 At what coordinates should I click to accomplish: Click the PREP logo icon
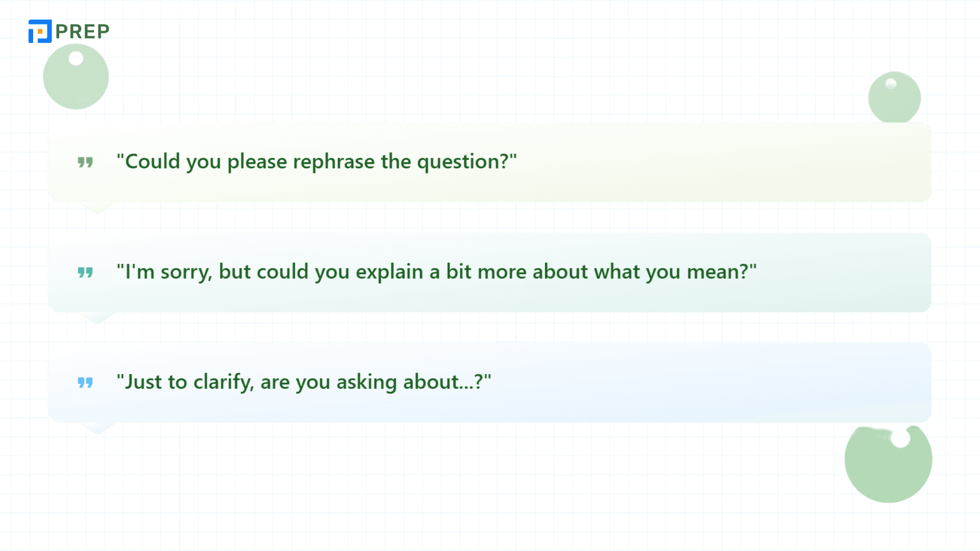click(40, 31)
